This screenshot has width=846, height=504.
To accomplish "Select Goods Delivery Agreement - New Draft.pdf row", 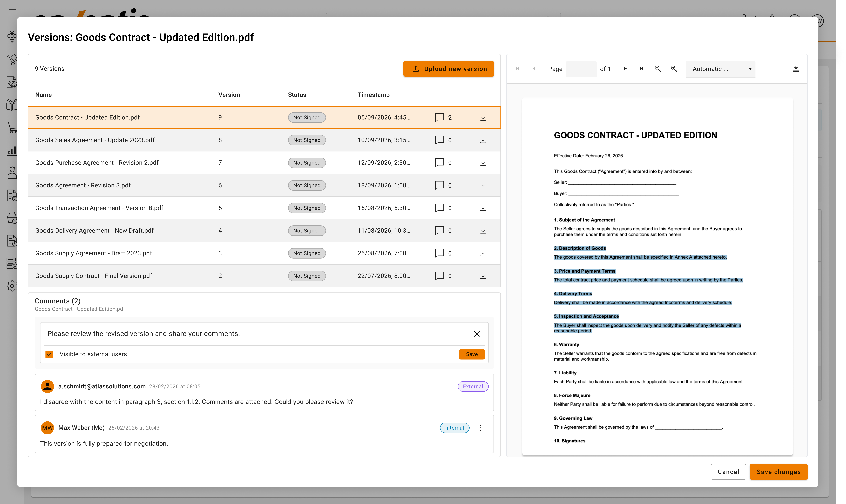I will point(264,231).
